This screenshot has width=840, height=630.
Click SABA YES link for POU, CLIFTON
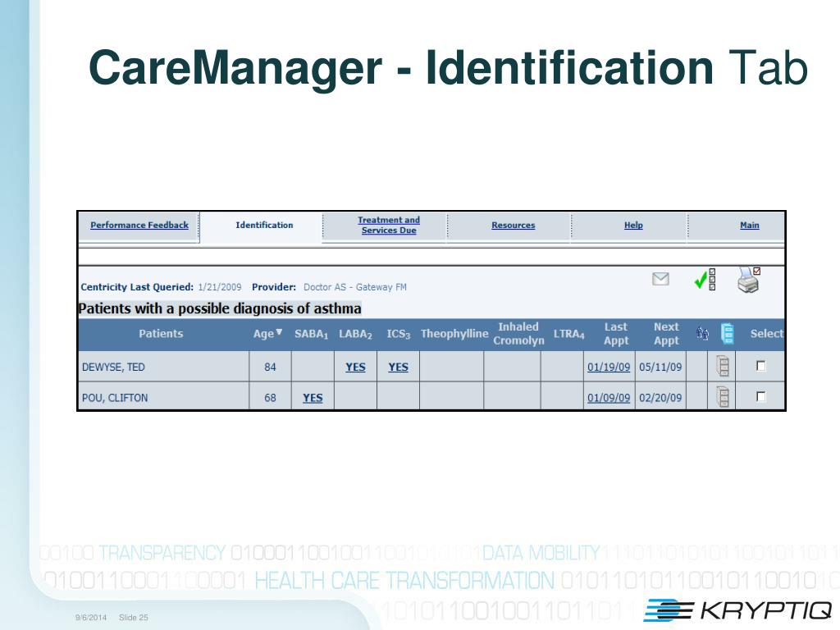[x=313, y=398]
